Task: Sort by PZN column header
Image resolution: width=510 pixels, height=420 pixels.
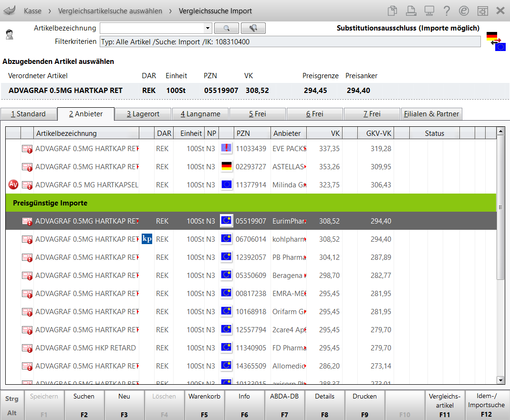Action: pyautogui.click(x=252, y=133)
